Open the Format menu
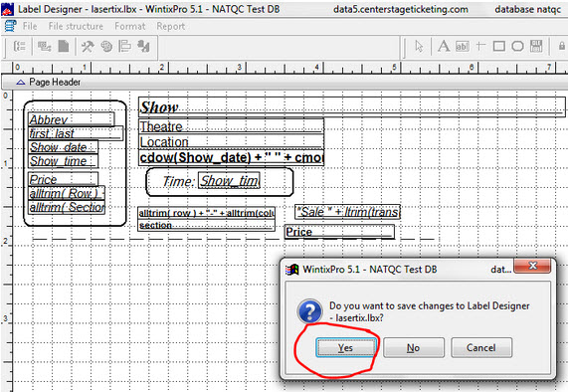The width and height of the screenshot is (568, 392). click(130, 27)
